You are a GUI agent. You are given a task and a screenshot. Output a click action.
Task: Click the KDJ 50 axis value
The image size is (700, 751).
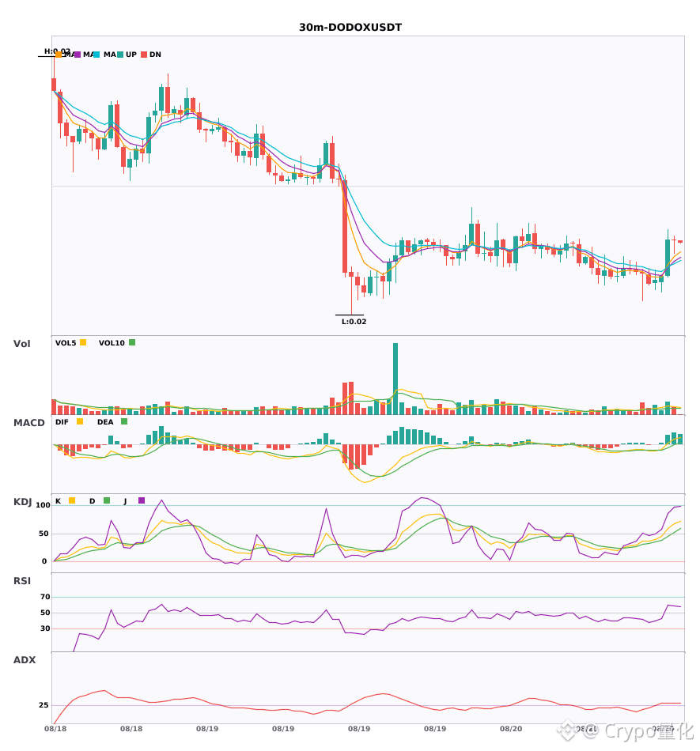[x=44, y=533]
